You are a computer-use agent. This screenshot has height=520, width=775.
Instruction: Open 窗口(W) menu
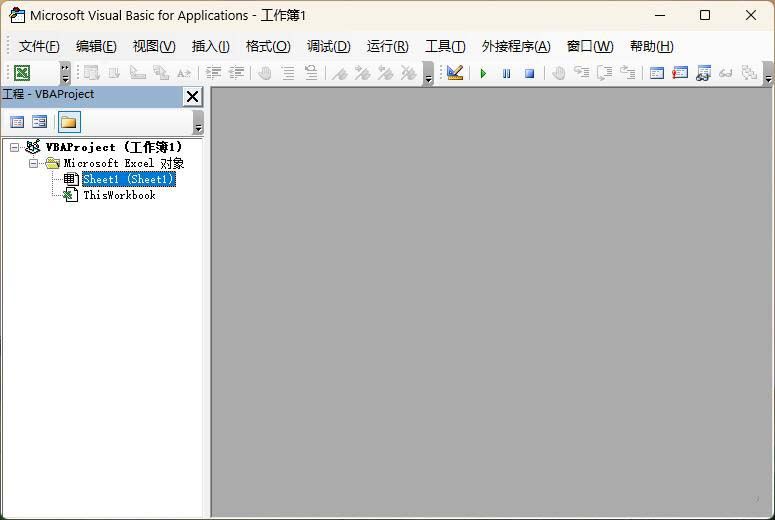coord(590,46)
